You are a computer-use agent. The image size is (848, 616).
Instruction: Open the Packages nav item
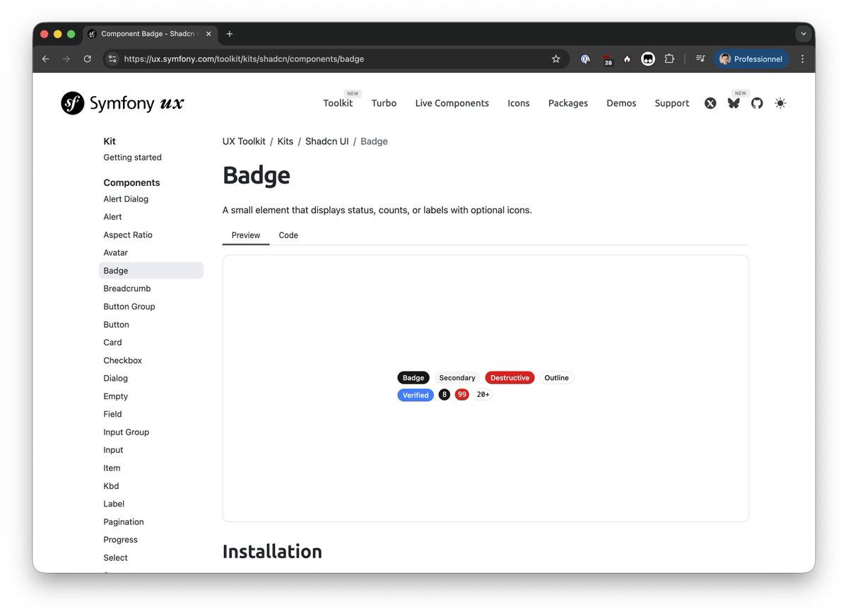point(568,103)
